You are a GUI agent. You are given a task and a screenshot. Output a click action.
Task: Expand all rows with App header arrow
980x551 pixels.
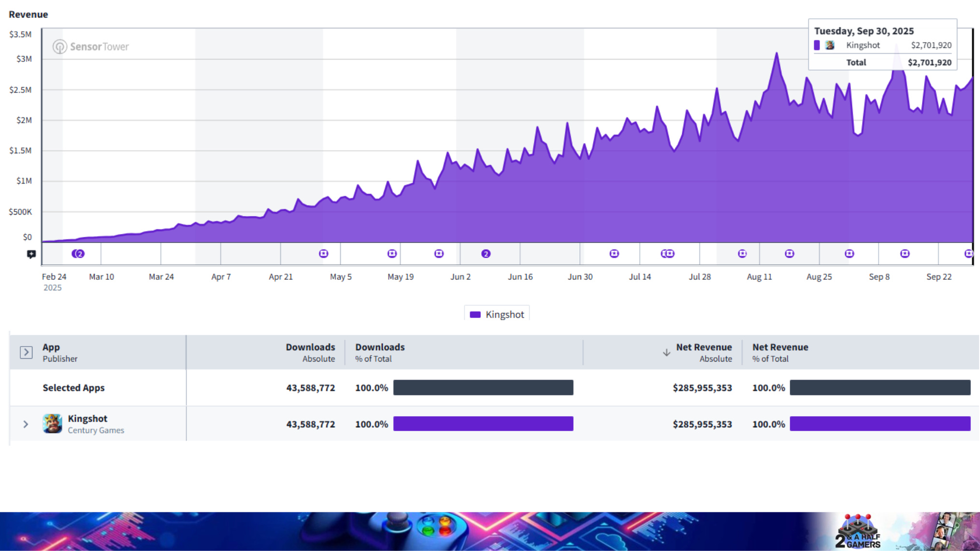26,352
